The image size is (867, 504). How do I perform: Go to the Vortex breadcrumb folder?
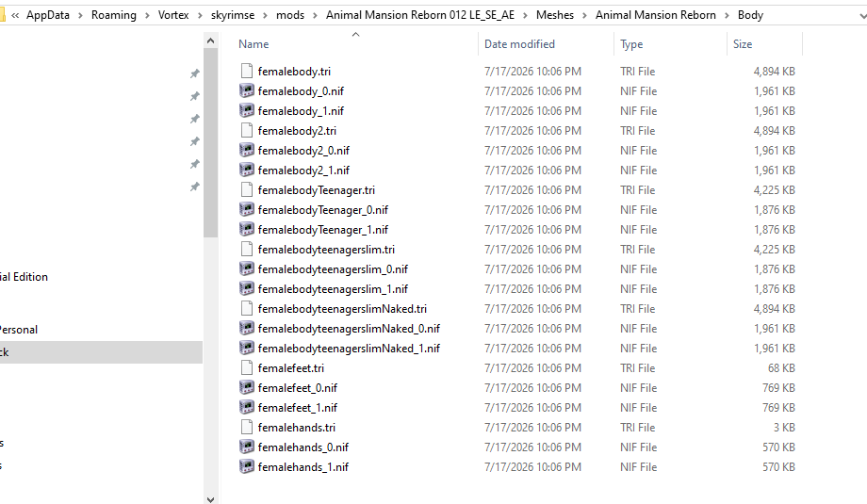pos(173,15)
